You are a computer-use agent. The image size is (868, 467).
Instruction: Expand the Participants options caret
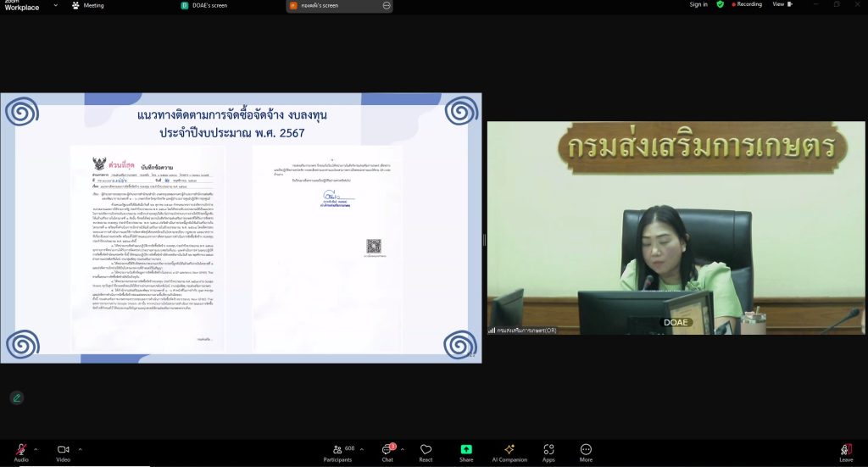point(363,449)
